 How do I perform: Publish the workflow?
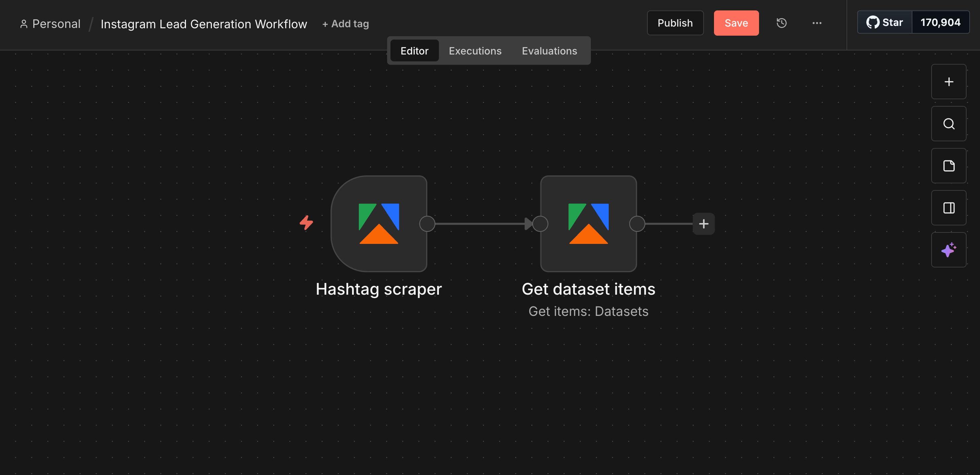click(675, 23)
